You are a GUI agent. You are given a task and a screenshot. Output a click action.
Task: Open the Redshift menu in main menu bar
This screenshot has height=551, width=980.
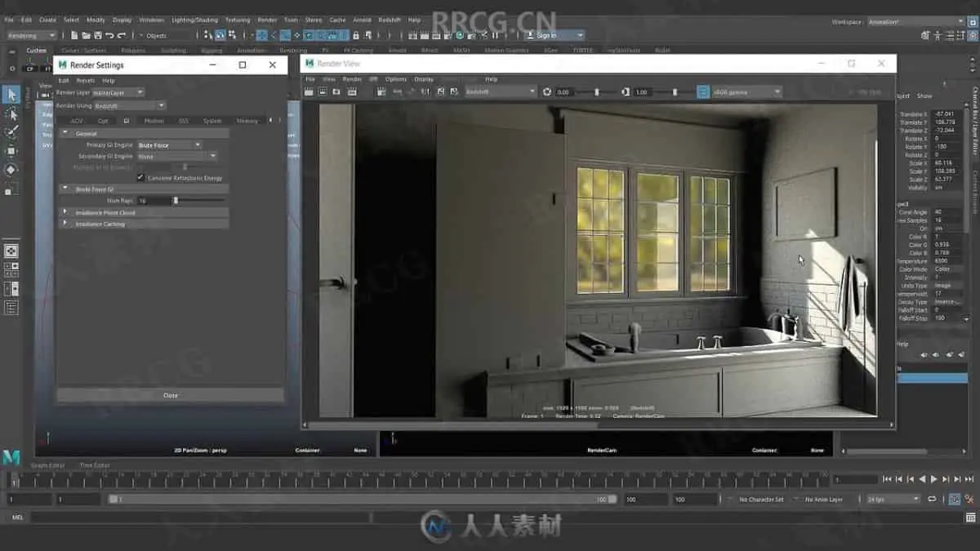pos(388,20)
